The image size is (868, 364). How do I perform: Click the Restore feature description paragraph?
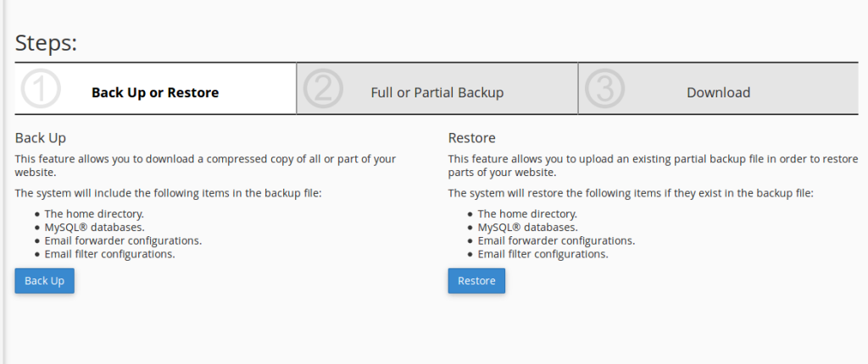654,165
